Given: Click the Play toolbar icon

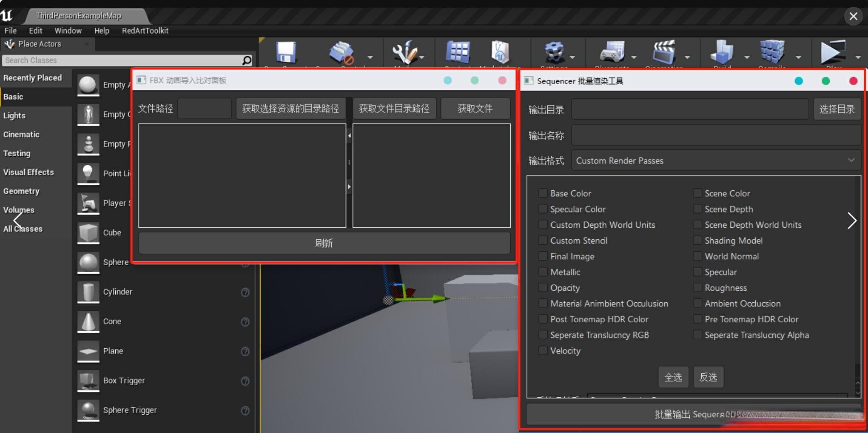Looking at the screenshot, I should [833, 53].
